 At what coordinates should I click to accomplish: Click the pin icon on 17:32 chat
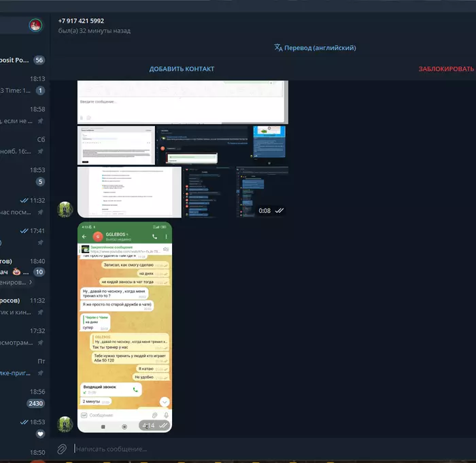(40, 343)
